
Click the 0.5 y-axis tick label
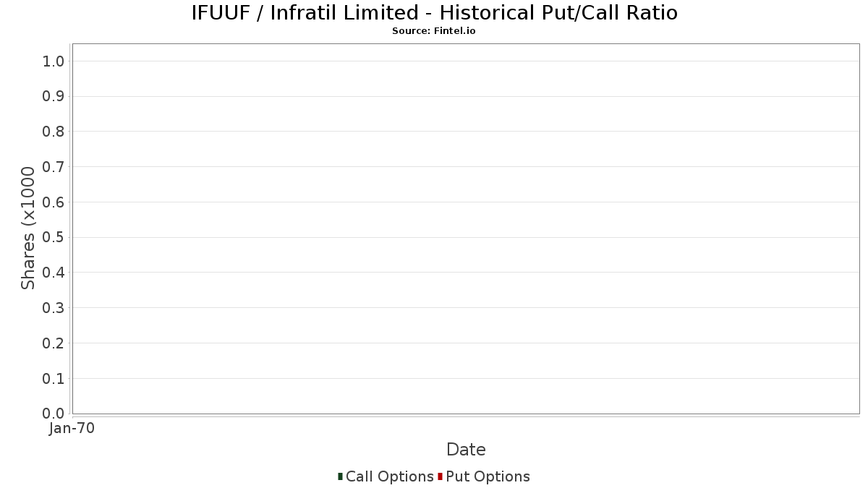coord(54,238)
